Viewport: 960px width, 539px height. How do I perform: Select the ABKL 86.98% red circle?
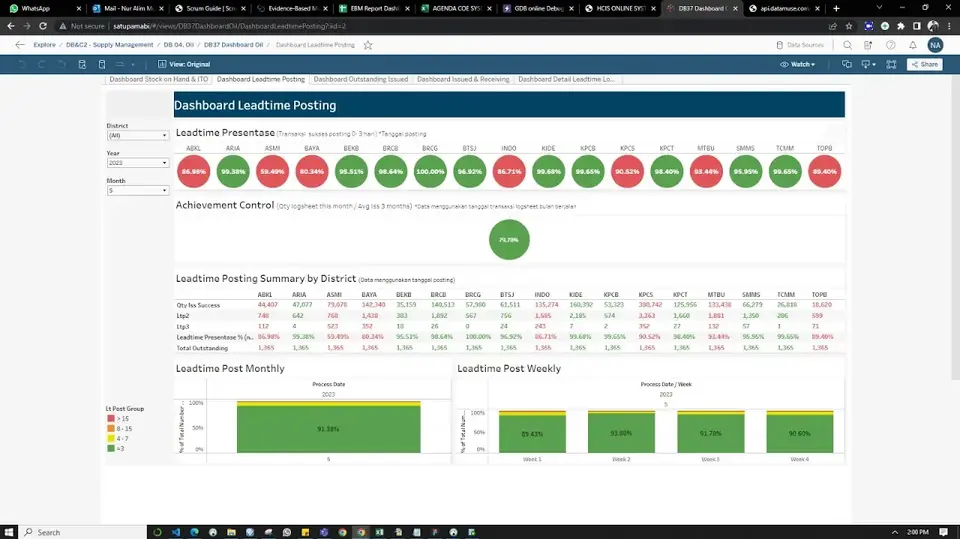click(x=193, y=172)
